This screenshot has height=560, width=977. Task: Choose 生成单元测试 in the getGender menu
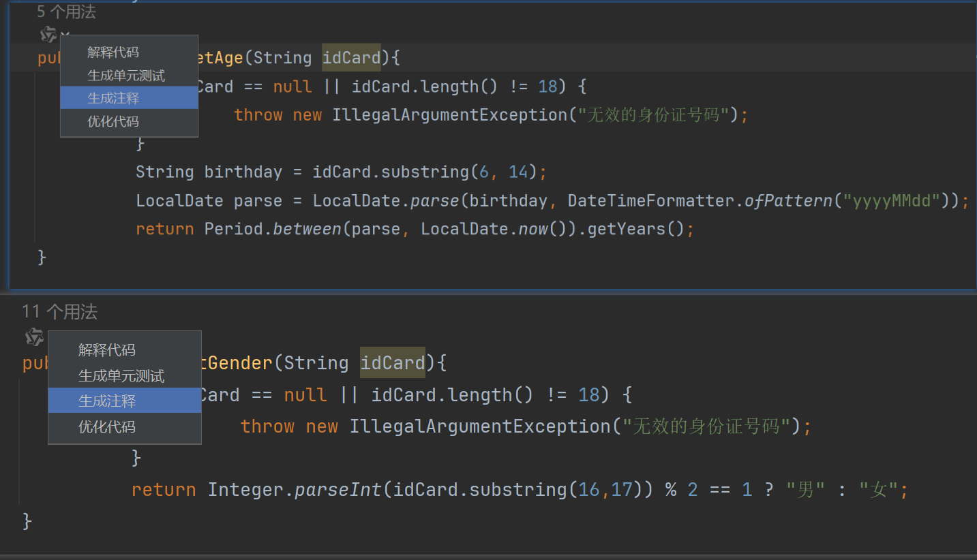[x=121, y=376]
